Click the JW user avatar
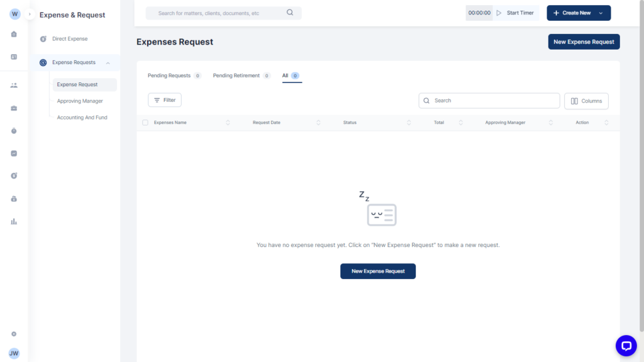This screenshot has width=644, height=362. [14, 353]
